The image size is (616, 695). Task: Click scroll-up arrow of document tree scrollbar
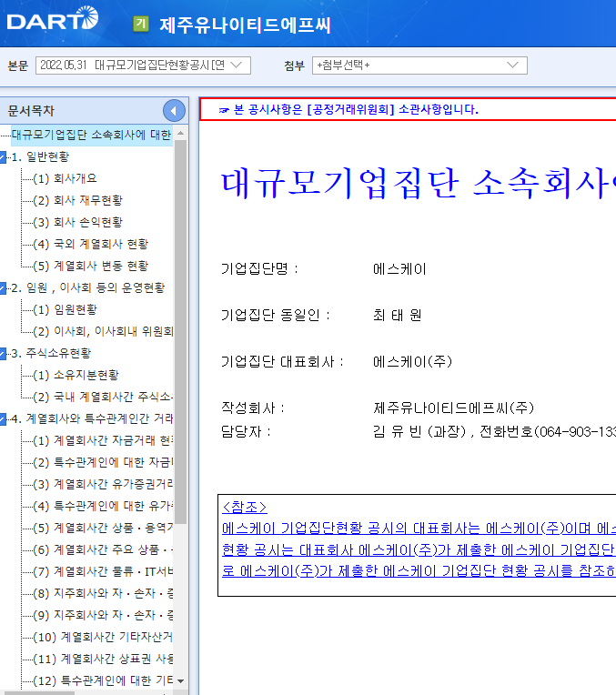point(180,133)
